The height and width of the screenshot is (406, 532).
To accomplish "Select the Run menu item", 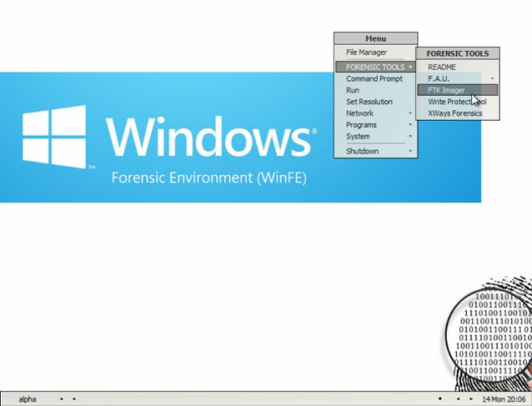I will [353, 90].
